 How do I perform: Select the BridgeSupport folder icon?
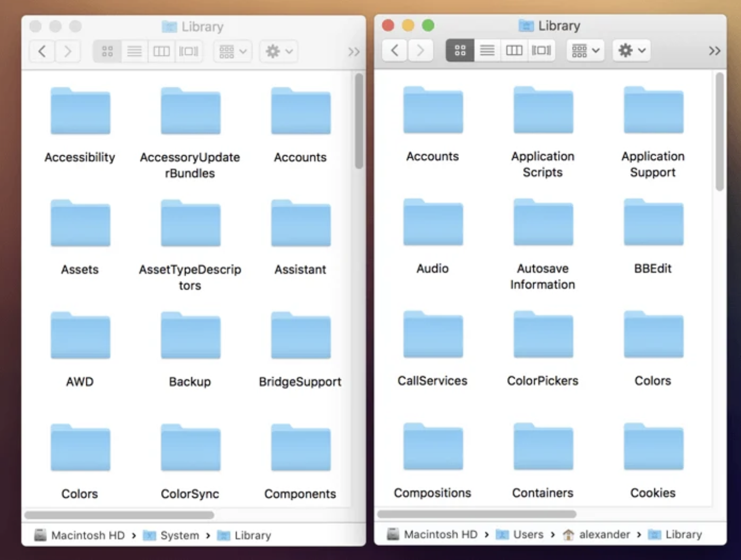(301, 335)
